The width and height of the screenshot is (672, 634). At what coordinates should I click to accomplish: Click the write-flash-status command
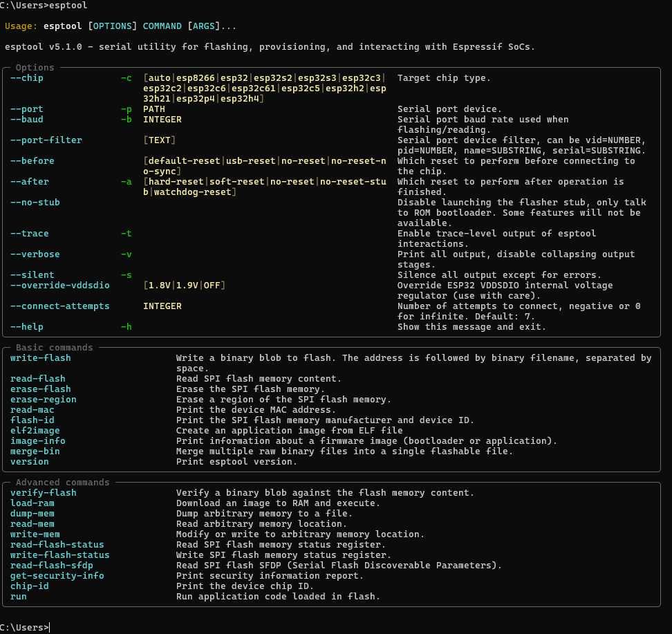pyautogui.click(x=59, y=555)
